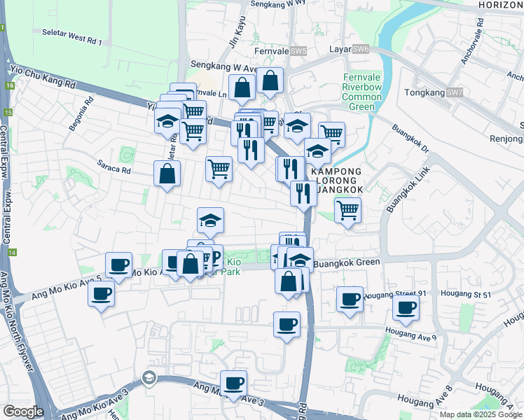The height and width of the screenshot is (420, 524).
Task: Click the school marker near Buangkok Green label
Action: [x=300, y=259]
